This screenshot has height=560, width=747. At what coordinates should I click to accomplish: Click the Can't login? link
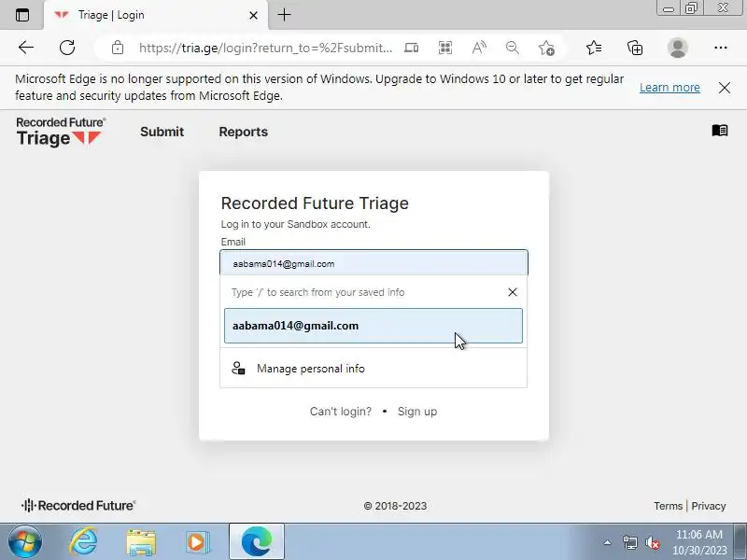coord(340,412)
